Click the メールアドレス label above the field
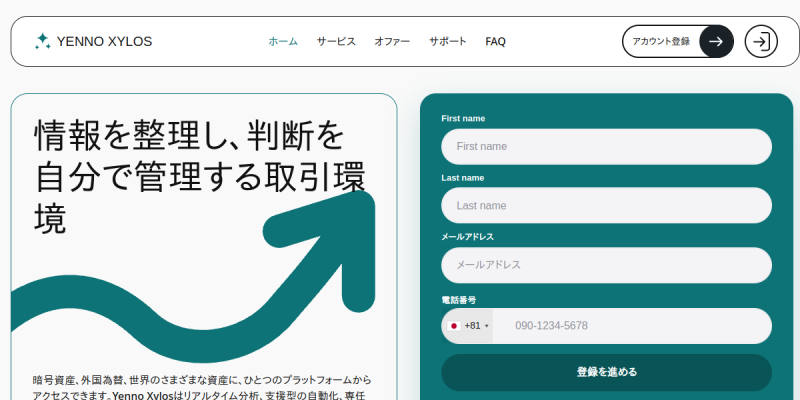Image resolution: width=800 pixels, height=400 pixels. click(x=467, y=237)
